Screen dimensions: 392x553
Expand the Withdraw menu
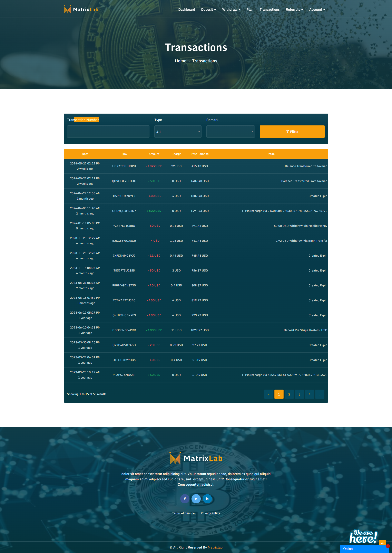click(x=231, y=10)
